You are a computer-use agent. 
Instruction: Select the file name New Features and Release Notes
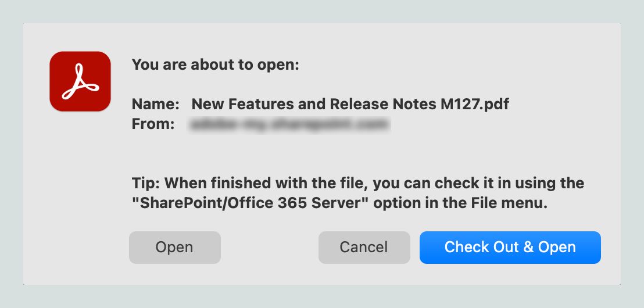[x=350, y=105]
